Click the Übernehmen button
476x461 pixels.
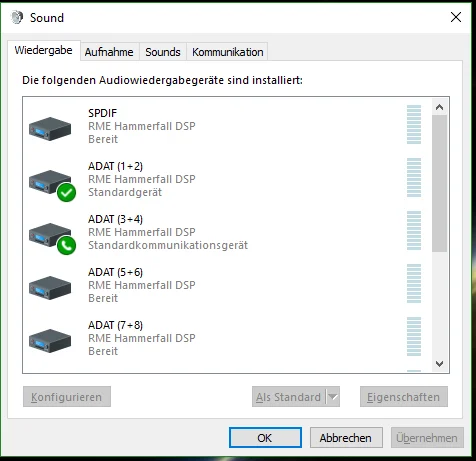[427, 437]
